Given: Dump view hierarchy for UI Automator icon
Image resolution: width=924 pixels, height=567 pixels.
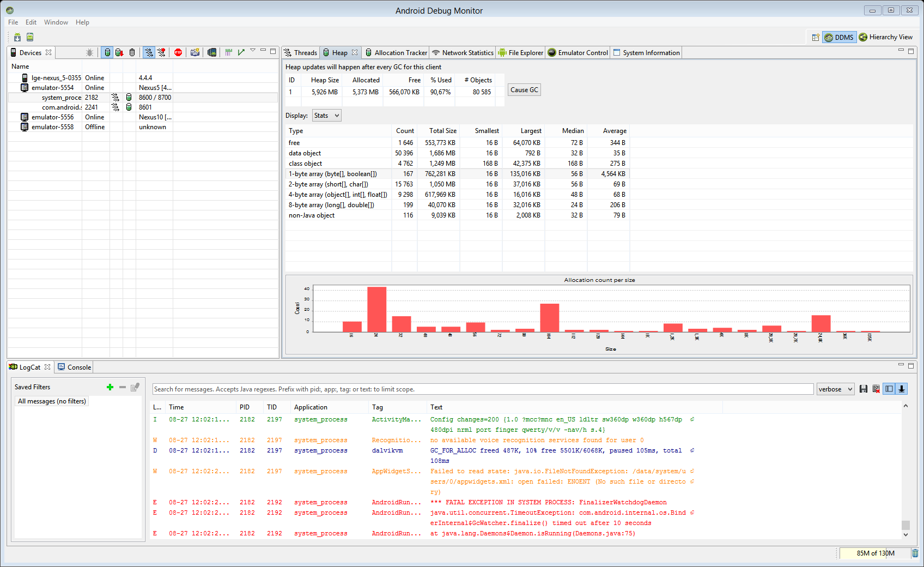Looking at the screenshot, I should tap(212, 52).
